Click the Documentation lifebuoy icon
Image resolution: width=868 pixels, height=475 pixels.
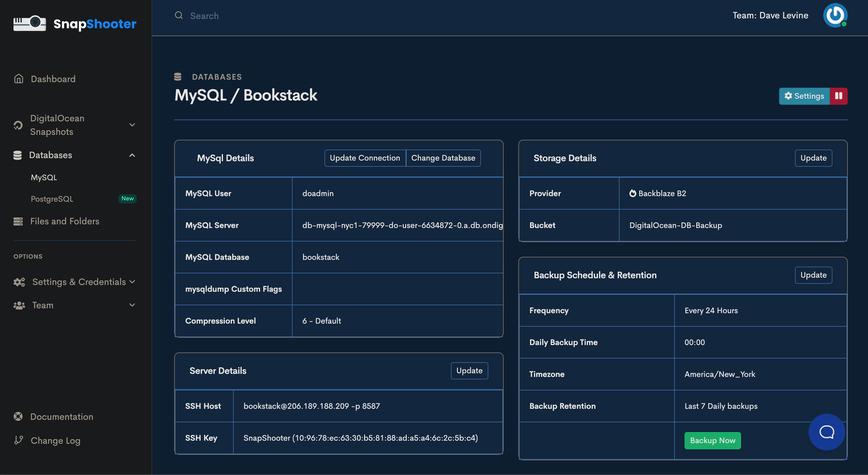point(18,416)
